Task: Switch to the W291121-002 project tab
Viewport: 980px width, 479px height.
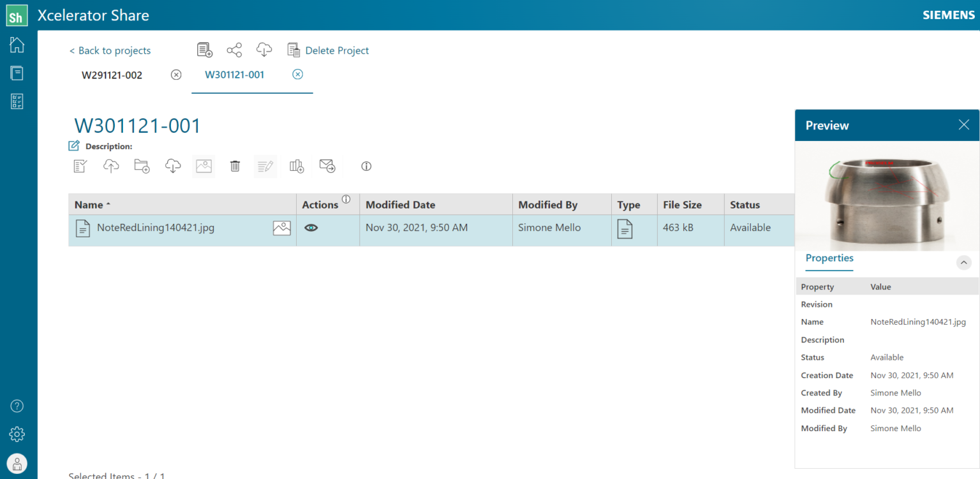Action: click(x=111, y=75)
